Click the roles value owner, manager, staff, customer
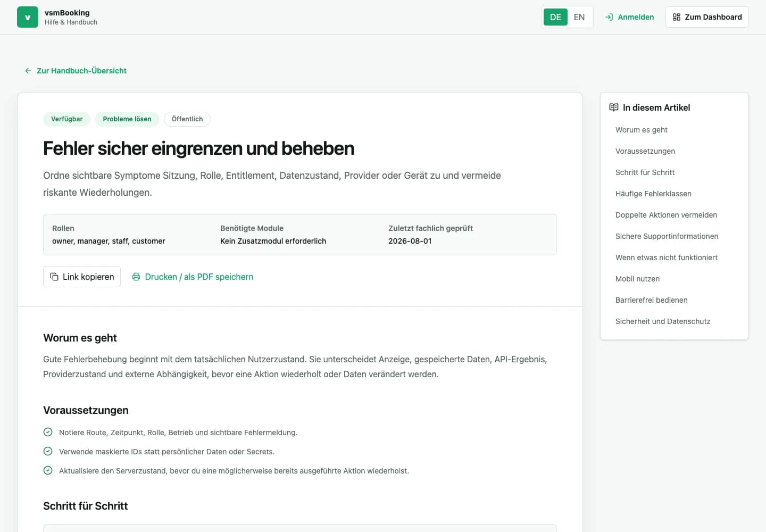Screen dimensions: 766x532 pos(109,241)
